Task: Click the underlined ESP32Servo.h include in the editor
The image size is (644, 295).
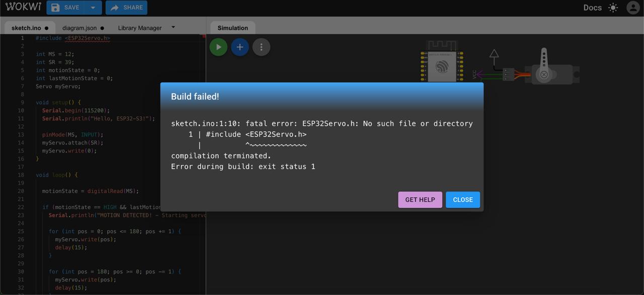Action: tap(87, 38)
